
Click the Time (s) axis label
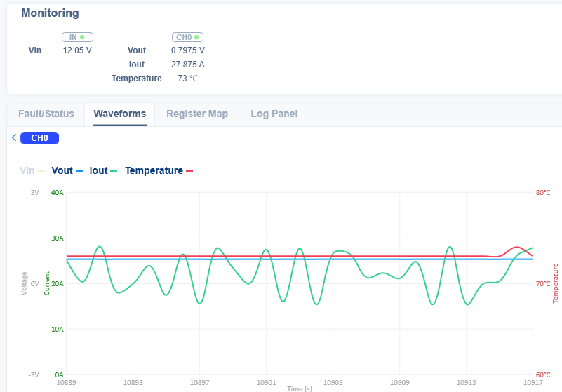coord(299,388)
